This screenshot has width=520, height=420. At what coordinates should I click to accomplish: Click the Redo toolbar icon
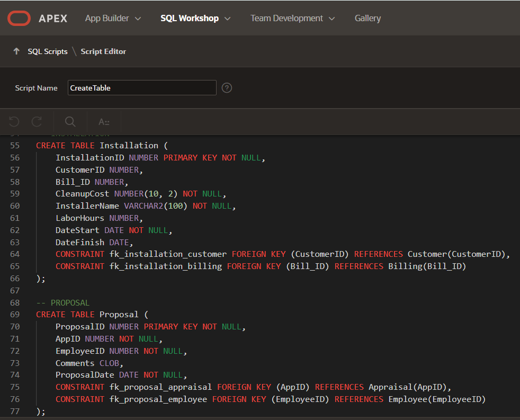37,122
